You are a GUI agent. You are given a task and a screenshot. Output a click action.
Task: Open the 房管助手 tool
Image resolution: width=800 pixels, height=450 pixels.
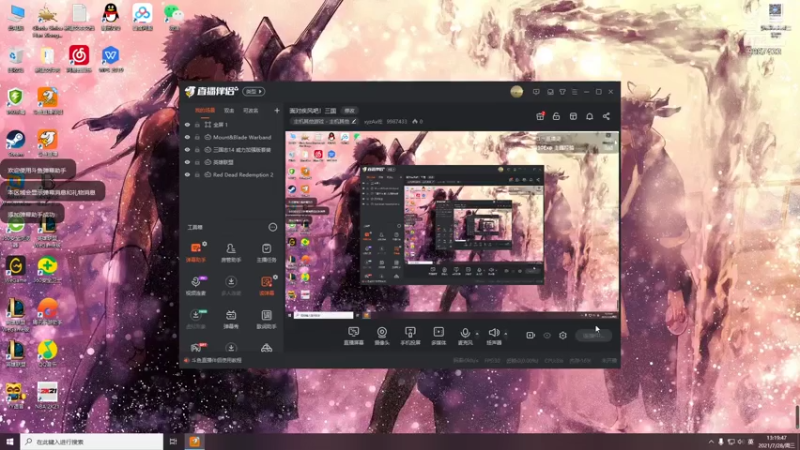pyautogui.click(x=231, y=252)
